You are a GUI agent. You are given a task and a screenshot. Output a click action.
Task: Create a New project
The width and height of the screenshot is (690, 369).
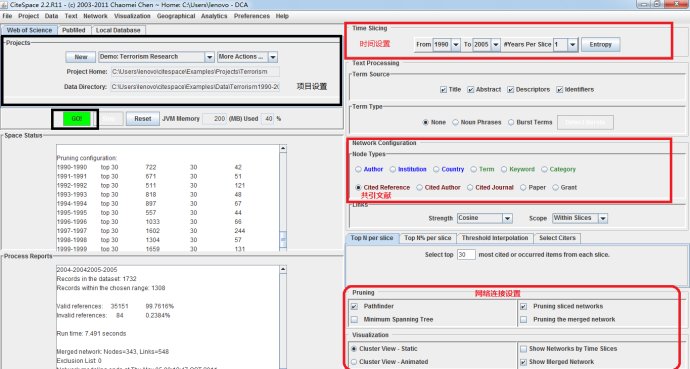[81, 57]
